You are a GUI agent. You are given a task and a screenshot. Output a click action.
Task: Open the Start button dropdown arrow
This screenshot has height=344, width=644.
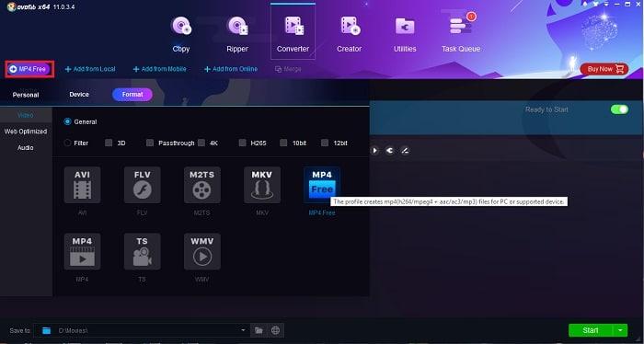point(620,330)
